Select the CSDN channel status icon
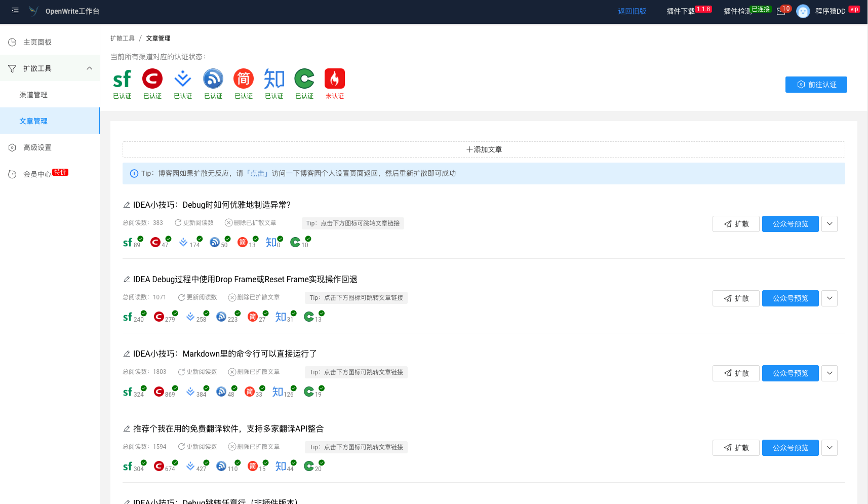Viewport: 868px width, 504px height. pyautogui.click(x=152, y=79)
